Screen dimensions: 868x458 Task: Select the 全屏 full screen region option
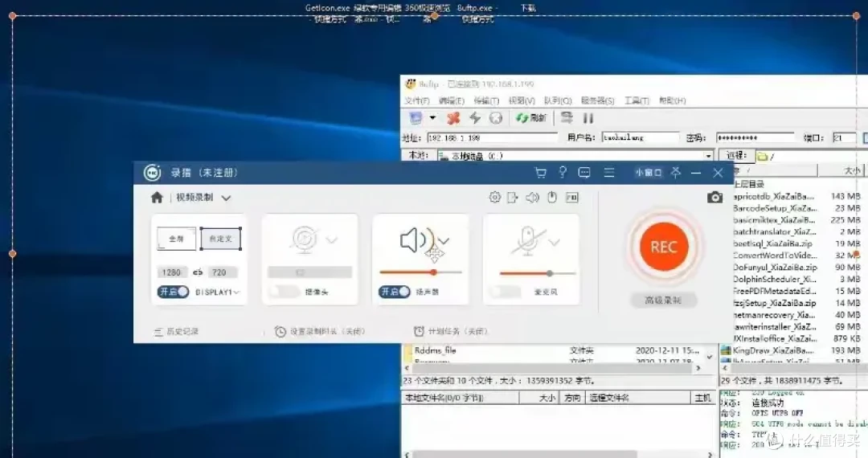pos(176,239)
